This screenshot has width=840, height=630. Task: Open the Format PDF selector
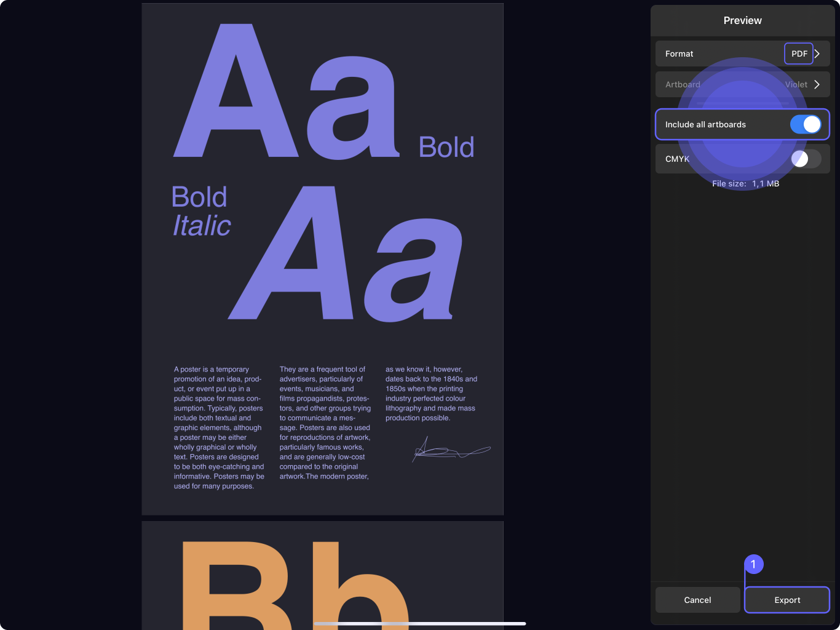pos(799,54)
